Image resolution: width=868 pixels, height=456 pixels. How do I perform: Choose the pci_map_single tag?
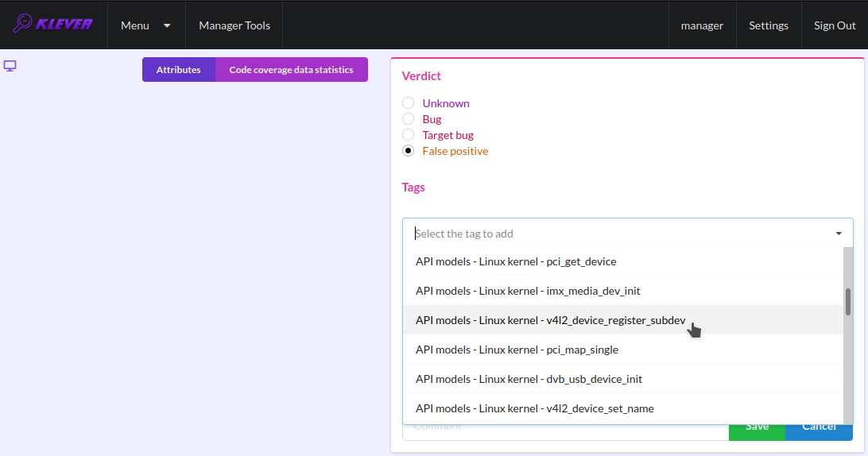click(622, 350)
